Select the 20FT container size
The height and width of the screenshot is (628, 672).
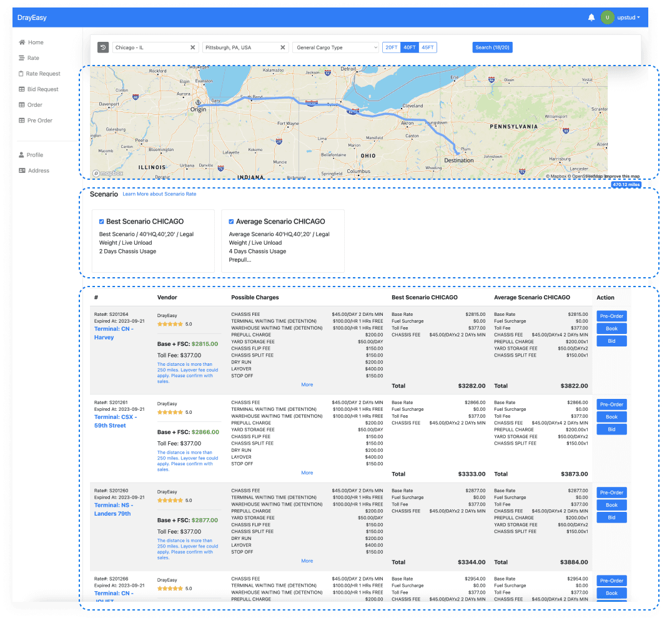[x=392, y=47]
